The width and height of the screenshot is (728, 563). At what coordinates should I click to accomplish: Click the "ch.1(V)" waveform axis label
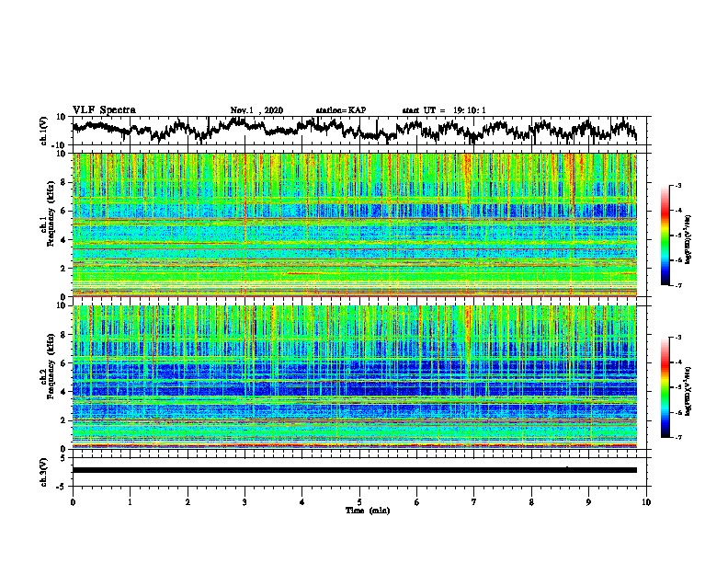click(44, 131)
